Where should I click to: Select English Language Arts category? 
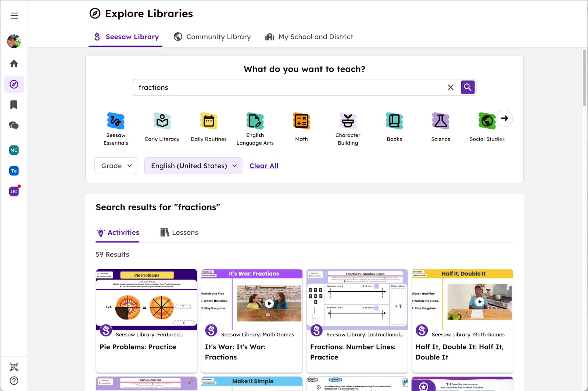[x=255, y=129]
